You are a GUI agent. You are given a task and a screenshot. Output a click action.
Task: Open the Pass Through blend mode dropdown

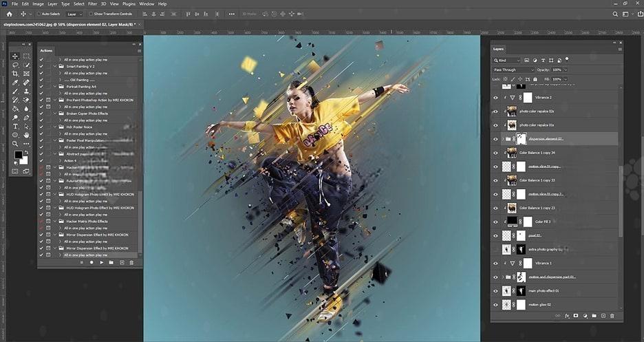(513, 70)
